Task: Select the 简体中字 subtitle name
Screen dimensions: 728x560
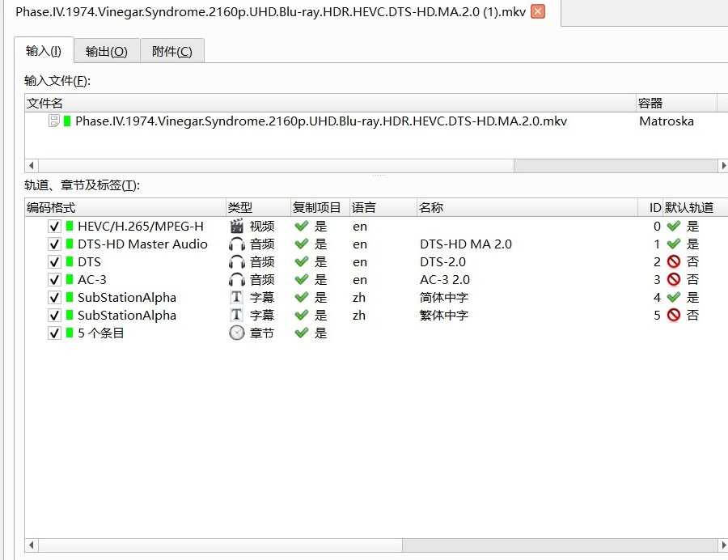Action: point(444,298)
